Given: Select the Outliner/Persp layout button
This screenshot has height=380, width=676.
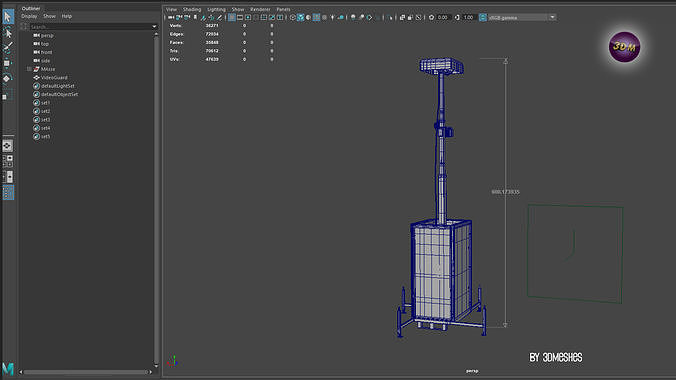Looking at the screenshot, I should coord(8,192).
